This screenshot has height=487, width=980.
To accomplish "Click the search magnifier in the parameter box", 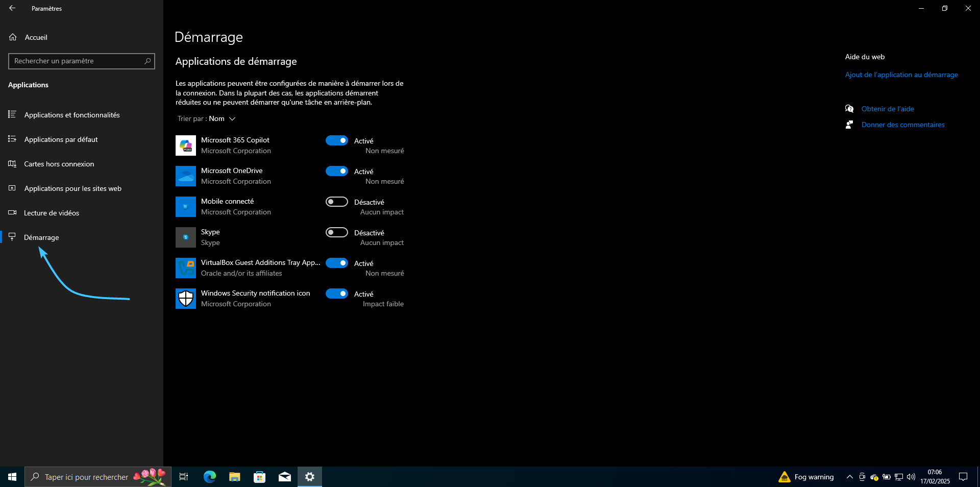I will [148, 61].
